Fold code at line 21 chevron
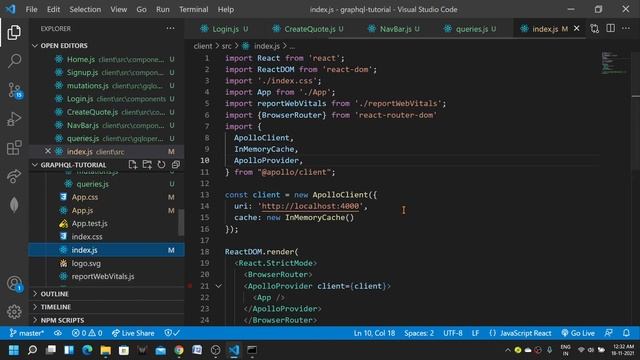The height and width of the screenshot is (360, 640). click(219, 286)
